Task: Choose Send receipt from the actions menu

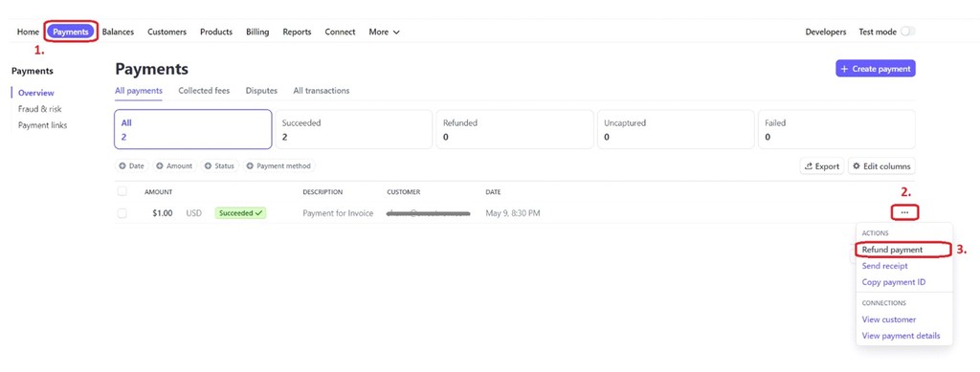Action: (x=884, y=266)
